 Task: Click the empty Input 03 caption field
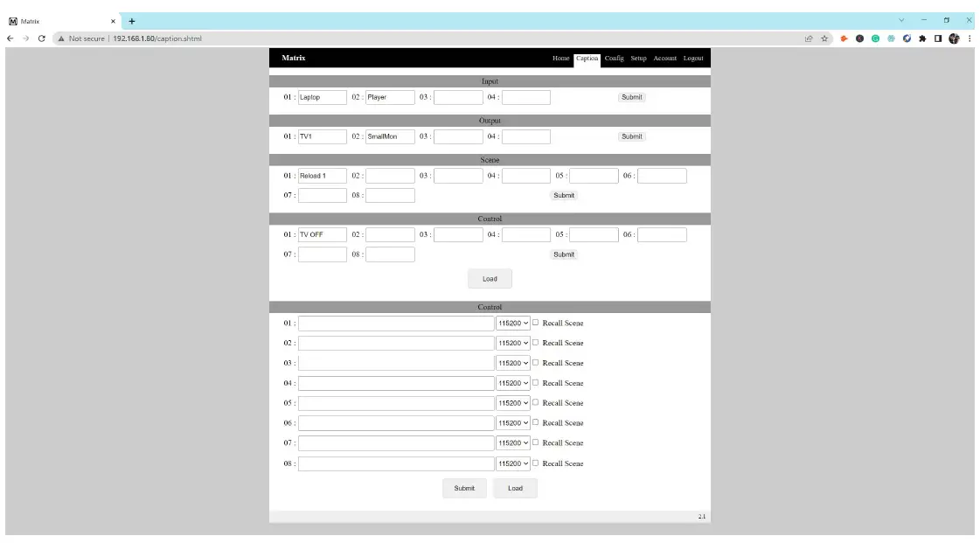point(458,97)
